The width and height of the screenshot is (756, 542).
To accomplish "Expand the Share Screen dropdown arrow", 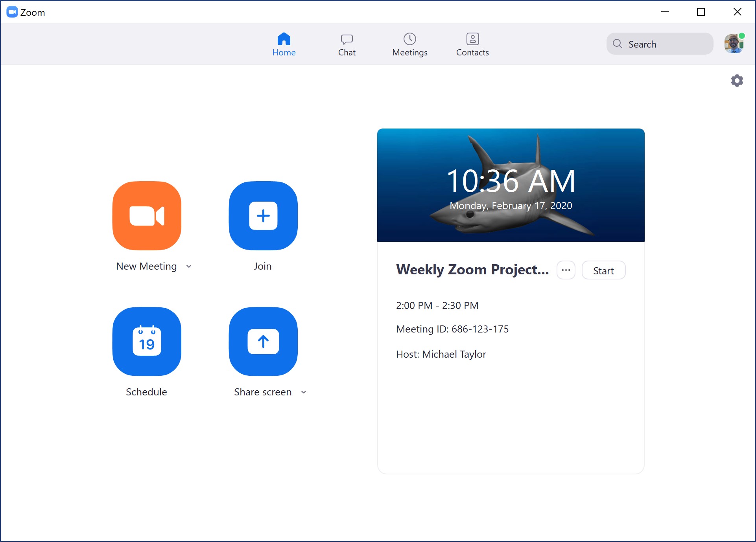I will [x=303, y=392].
